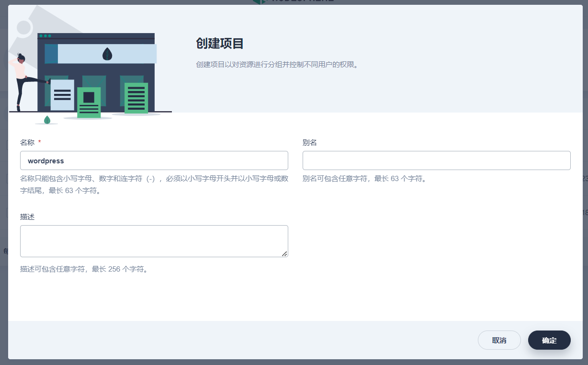Click the 创建项目 dialog title
Screen dimensions: 588x365
pos(220,44)
